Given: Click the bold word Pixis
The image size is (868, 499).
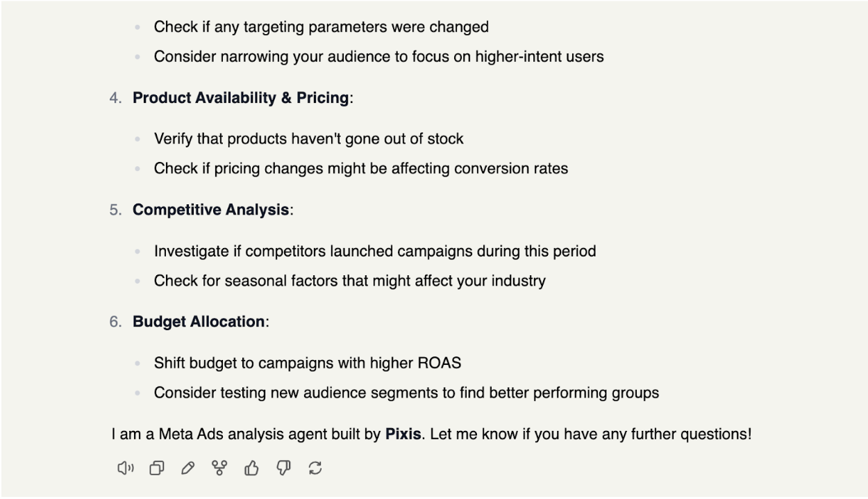Looking at the screenshot, I should tap(403, 434).
